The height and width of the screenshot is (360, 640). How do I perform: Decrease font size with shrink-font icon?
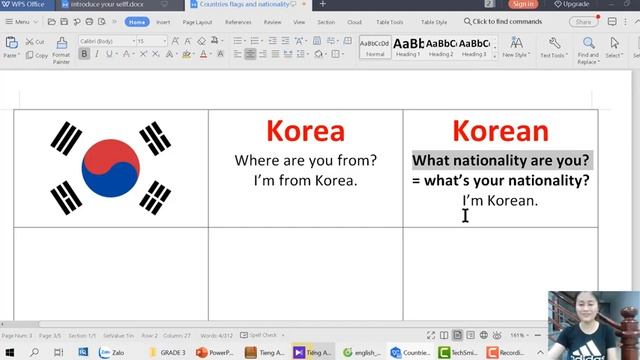click(188, 41)
